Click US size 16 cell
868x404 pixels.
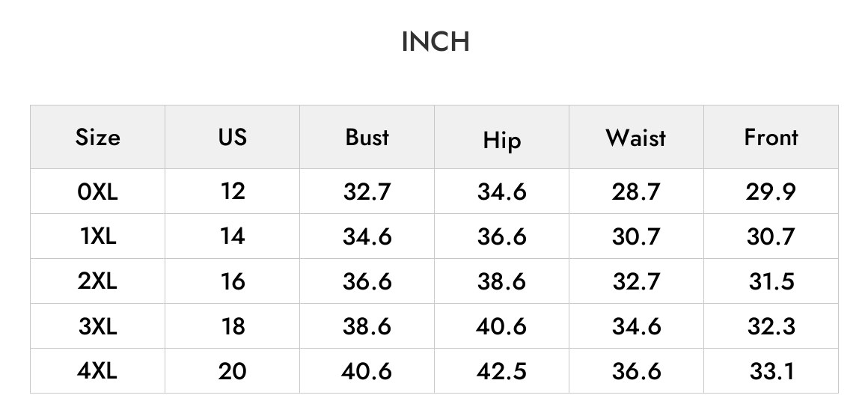click(x=232, y=281)
